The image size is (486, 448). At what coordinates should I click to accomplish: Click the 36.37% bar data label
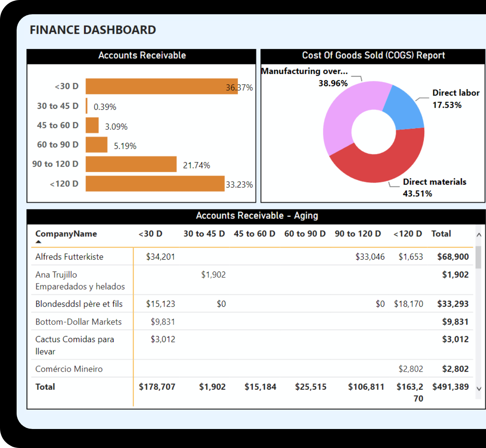pos(239,87)
